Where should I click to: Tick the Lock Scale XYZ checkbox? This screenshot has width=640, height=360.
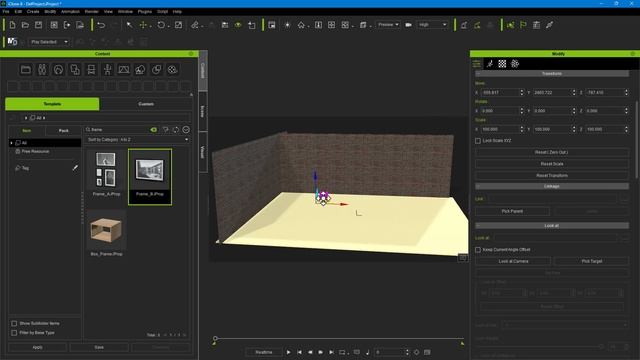478,141
